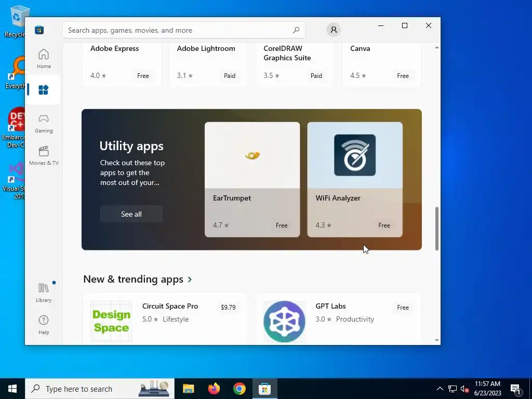532x399 pixels.
Task: Select the Recycle Bin desktop icon
Action: click(x=14, y=21)
